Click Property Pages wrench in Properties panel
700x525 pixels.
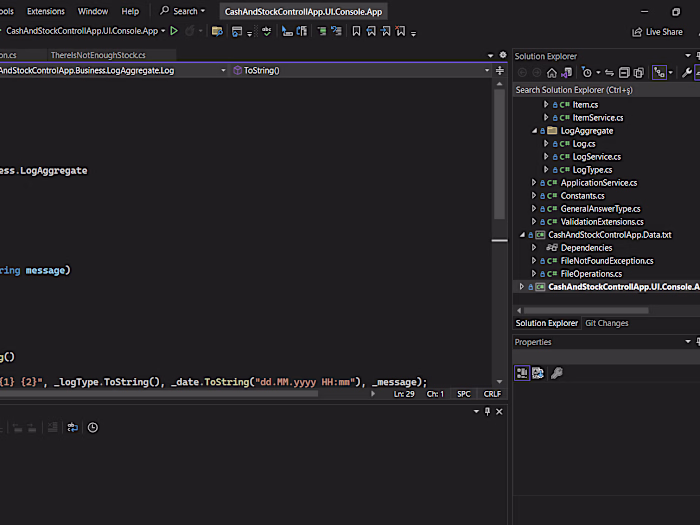point(557,373)
